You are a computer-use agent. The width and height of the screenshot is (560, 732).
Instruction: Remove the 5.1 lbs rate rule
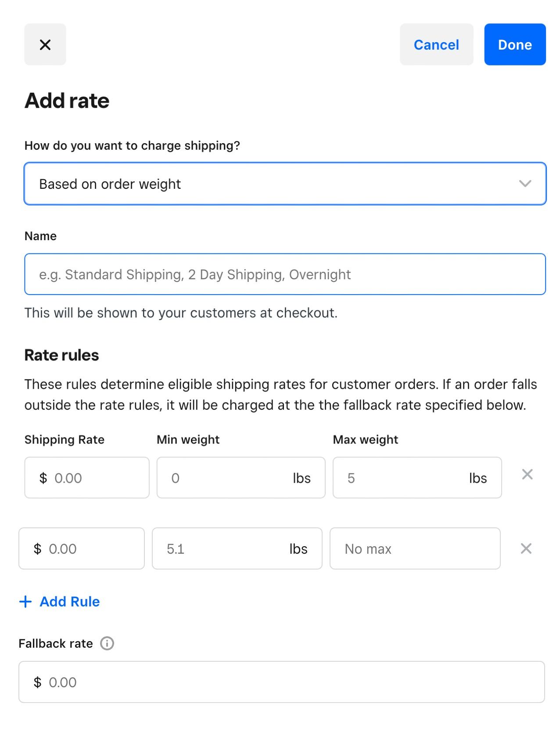[526, 548]
